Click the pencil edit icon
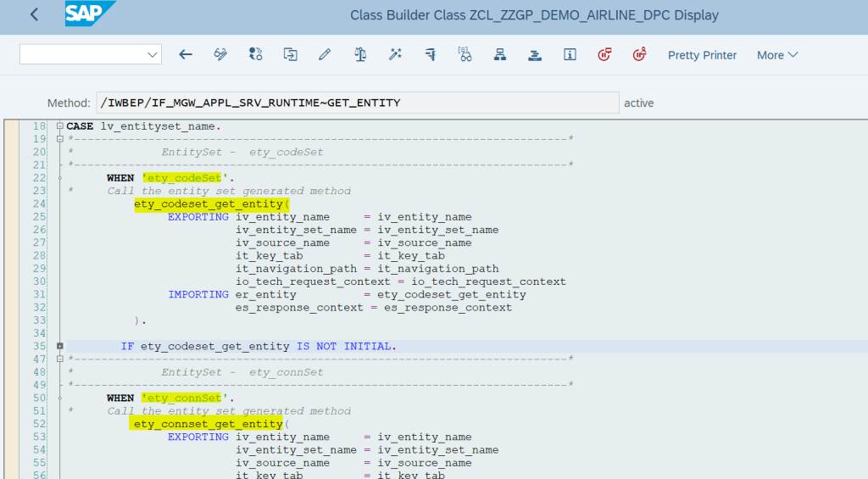Screen dimensions: 868x479 [x=325, y=54]
